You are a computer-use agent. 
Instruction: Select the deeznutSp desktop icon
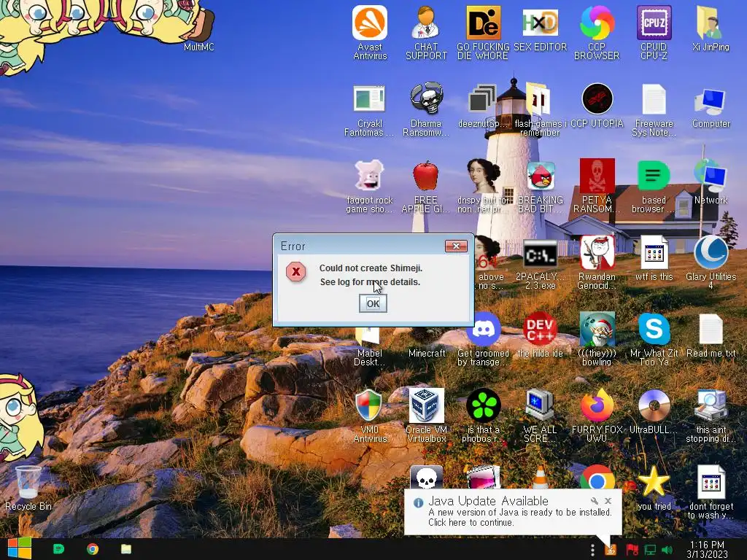(x=483, y=106)
